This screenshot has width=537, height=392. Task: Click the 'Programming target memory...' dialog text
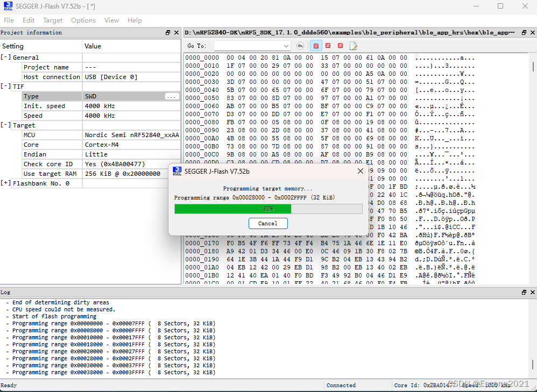(x=268, y=188)
